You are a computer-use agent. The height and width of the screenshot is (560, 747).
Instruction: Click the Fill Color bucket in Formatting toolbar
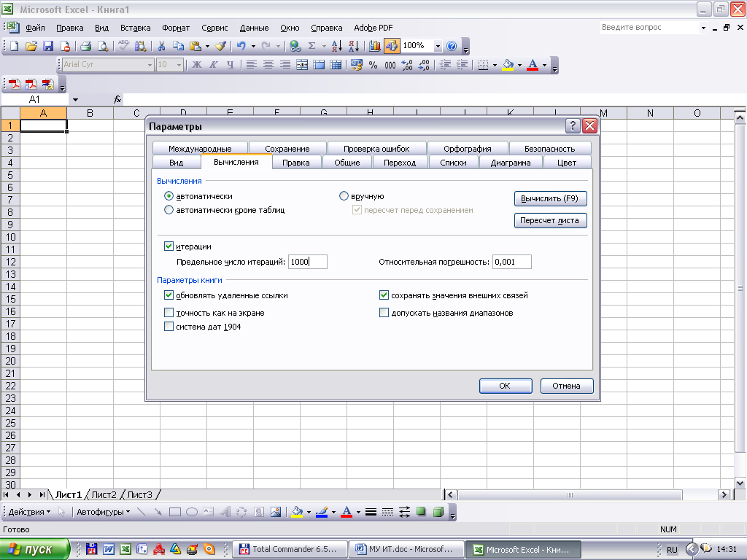point(508,65)
